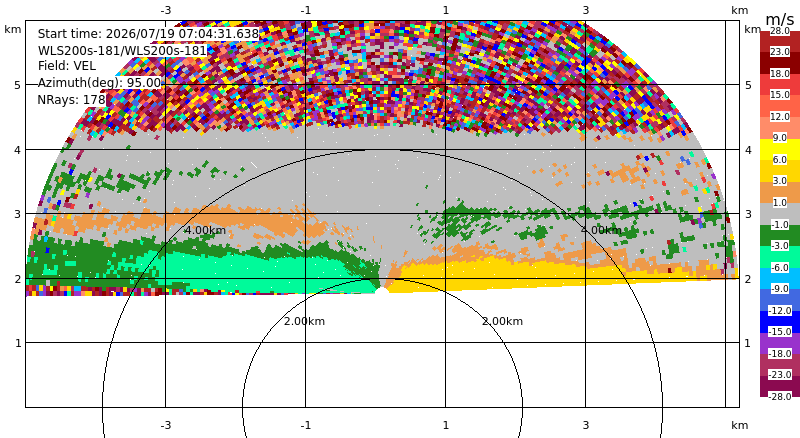Click the right 2.00km range ring label
The width and height of the screenshot is (800, 438).
coord(503,321)
